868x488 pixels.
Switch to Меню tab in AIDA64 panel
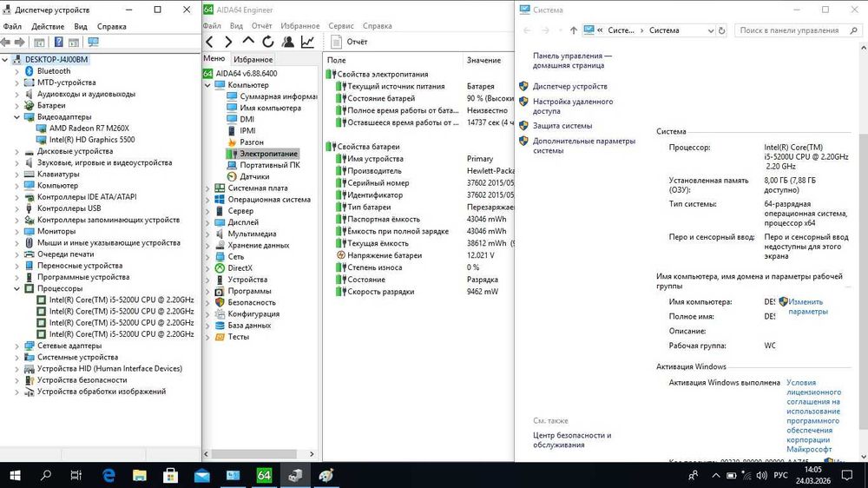tap(214, 59)
